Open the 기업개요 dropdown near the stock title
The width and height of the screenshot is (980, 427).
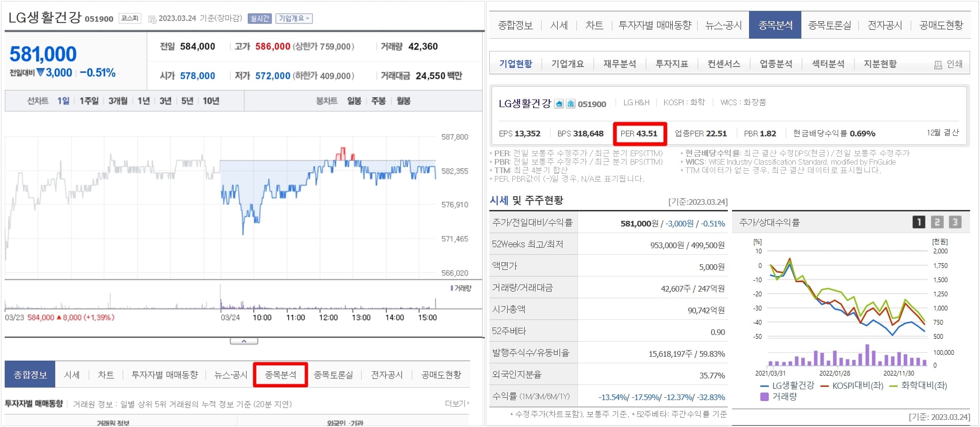click(x=294, y=18)
